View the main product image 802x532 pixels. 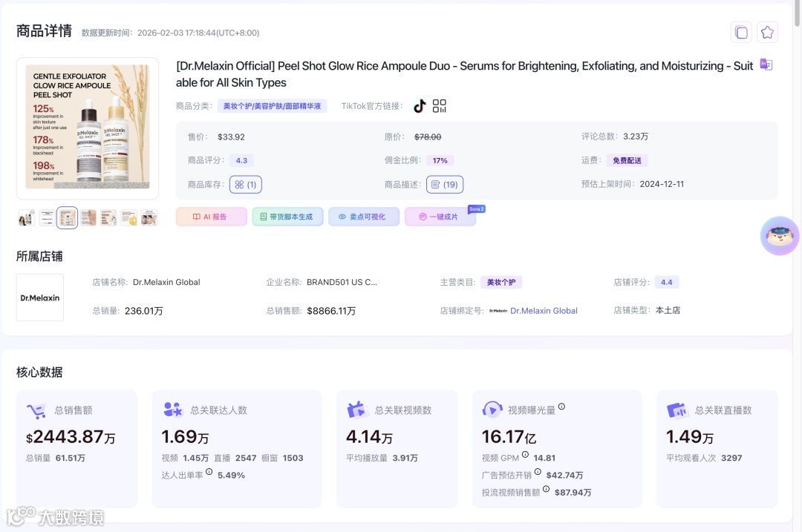point(88,128)
